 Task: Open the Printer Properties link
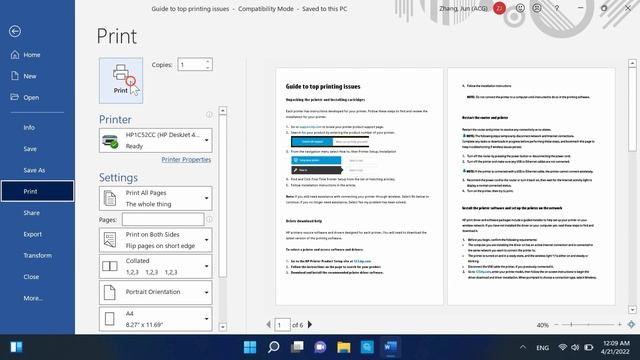pyautogui.click(x=186, y=160)
